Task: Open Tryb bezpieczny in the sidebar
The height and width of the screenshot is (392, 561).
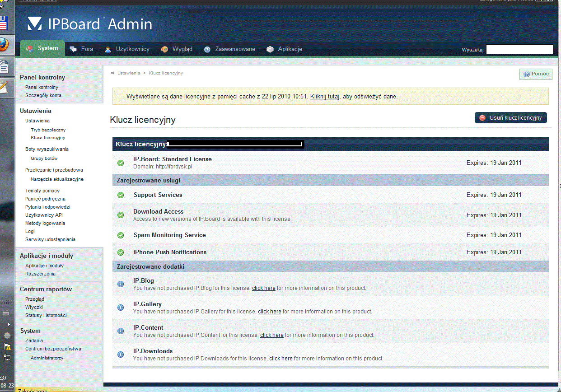Action: (48, 130)
